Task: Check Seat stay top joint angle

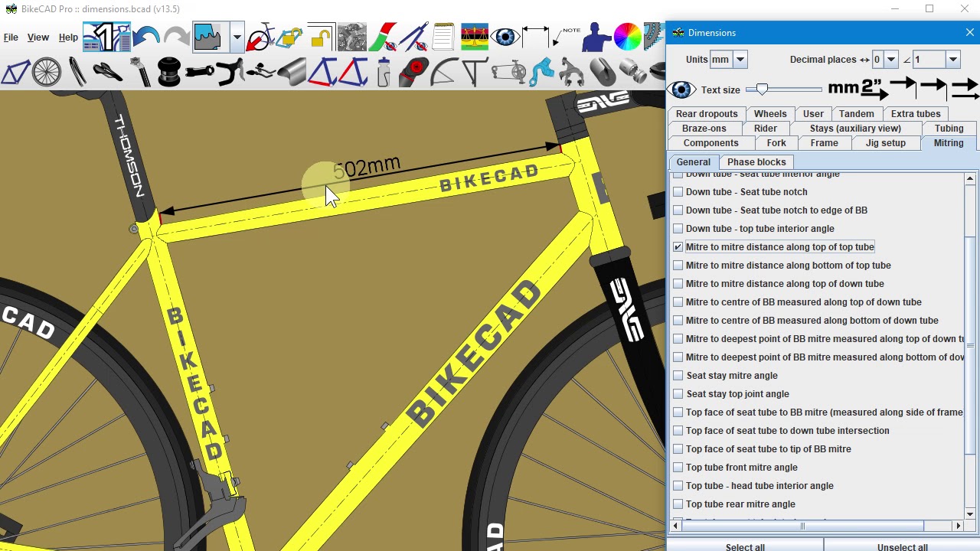Action: 678,394
